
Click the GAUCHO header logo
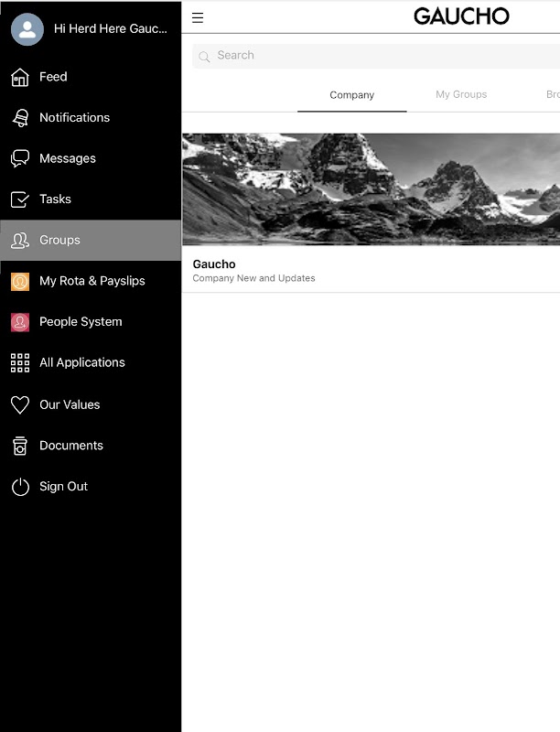[461, 16]
